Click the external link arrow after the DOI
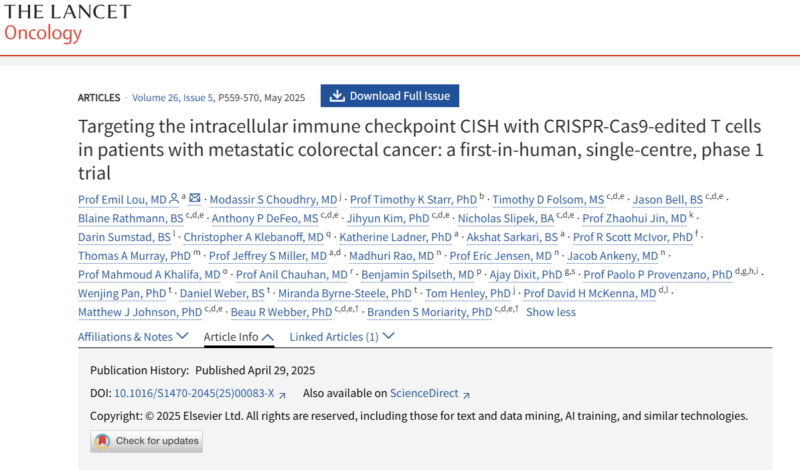This screenshot has width=800, height=470. point(282,394)
